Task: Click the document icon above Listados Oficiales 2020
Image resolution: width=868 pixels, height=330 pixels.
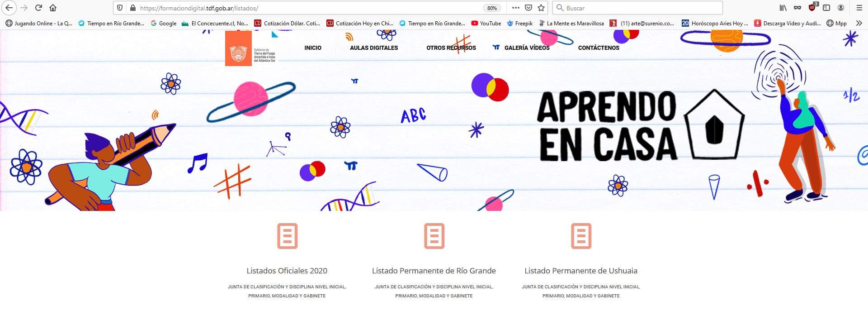Action: click(x=287, y=236)
